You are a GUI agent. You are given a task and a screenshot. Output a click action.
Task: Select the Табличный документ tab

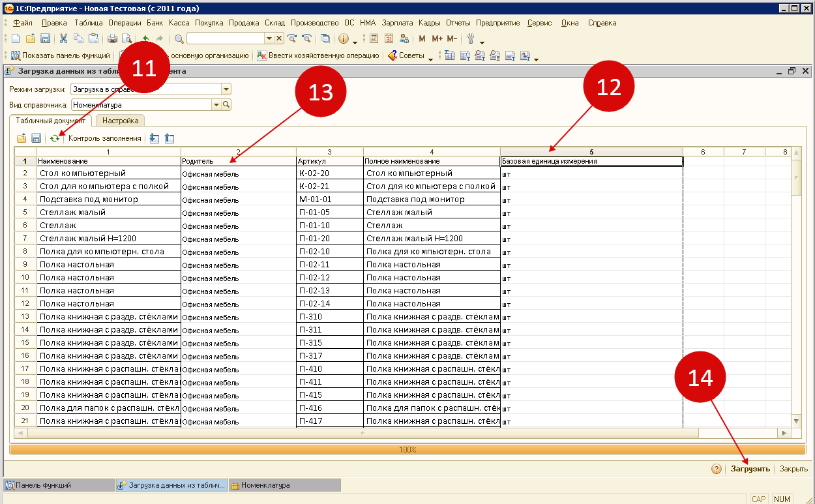(x=51, y=121)
